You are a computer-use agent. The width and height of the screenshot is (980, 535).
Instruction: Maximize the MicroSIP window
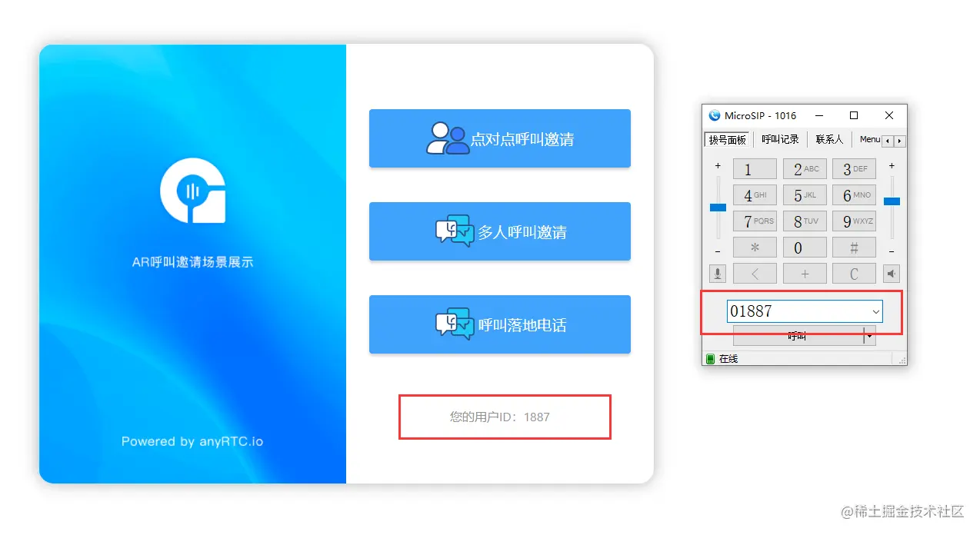click(x=854, y=115)
